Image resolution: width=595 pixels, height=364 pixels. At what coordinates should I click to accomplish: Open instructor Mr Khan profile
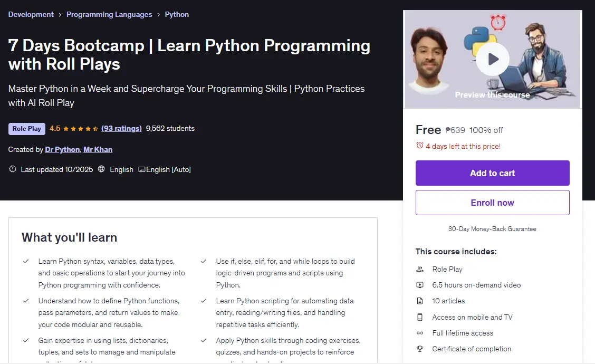pos(98,149)
